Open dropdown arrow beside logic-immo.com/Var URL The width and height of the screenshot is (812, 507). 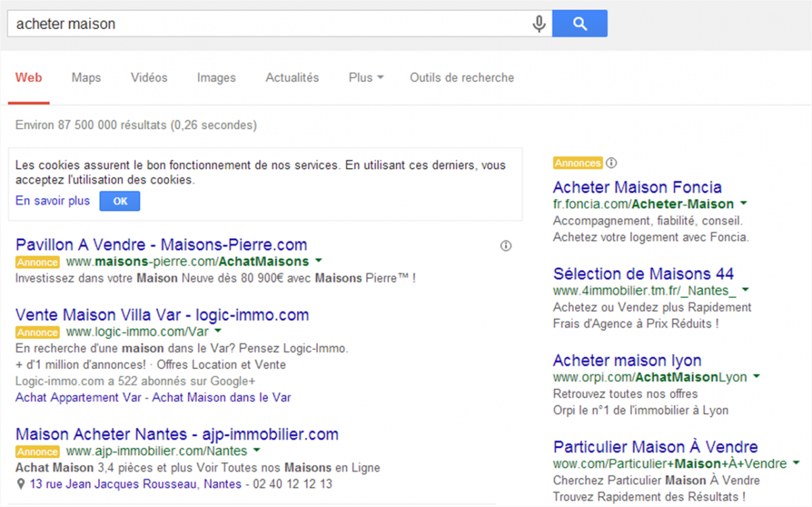tap(218, 332)
